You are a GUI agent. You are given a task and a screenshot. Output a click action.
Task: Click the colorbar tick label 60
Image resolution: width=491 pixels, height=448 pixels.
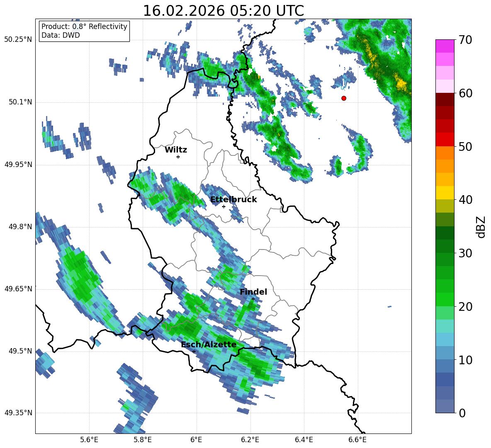(x=465, y=93)
